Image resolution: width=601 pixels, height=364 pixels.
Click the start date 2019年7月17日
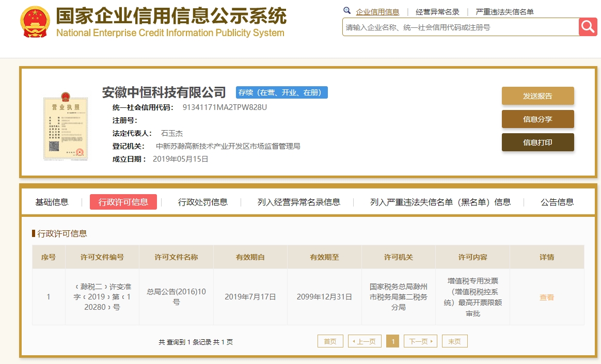(x=250, y=297)
